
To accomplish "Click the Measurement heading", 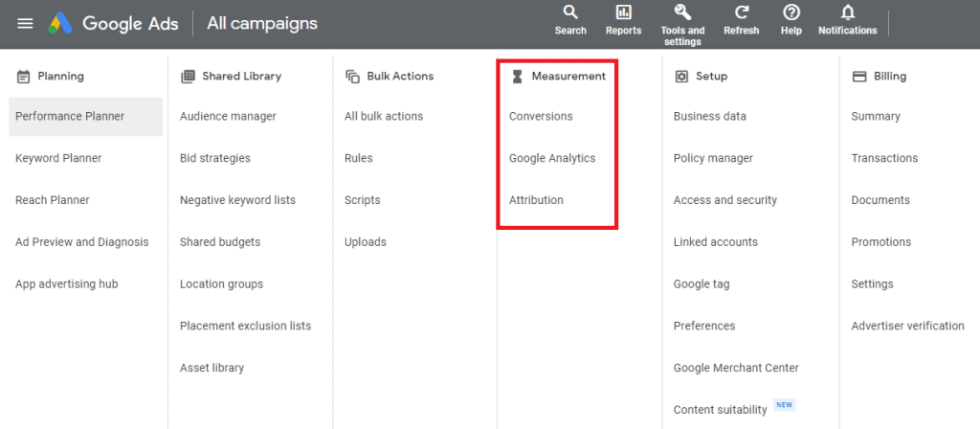I will click(568, 77).
